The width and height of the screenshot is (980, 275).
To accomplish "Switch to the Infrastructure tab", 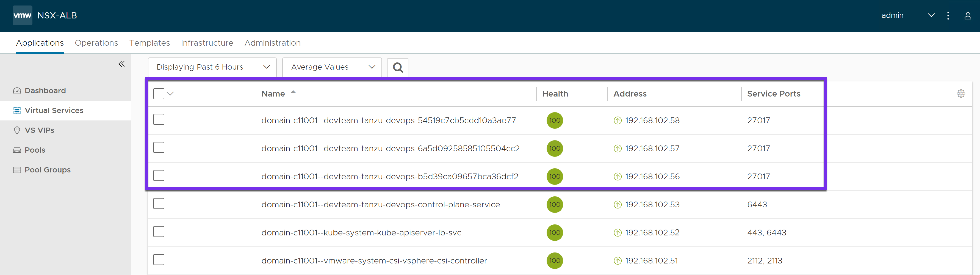I will click(x=207, y=43).
